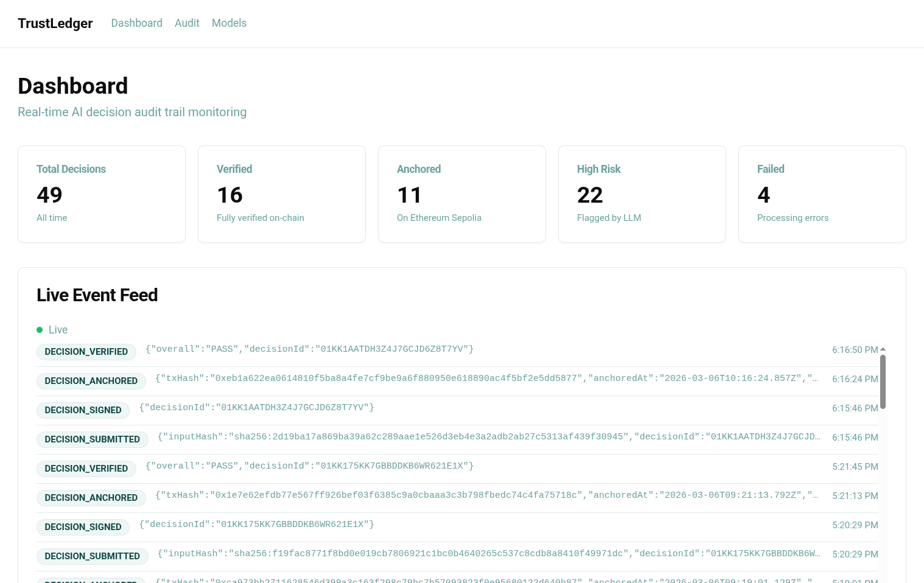Screen dimensions: 924x583
Task: Open the Models section
Action: click(229, 23)
